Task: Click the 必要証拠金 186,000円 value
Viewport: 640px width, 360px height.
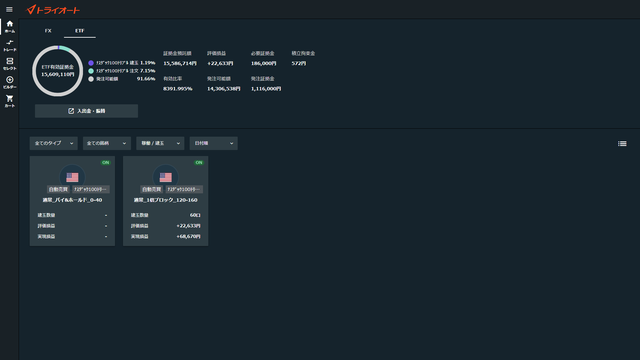Action: tap(263, 63)
